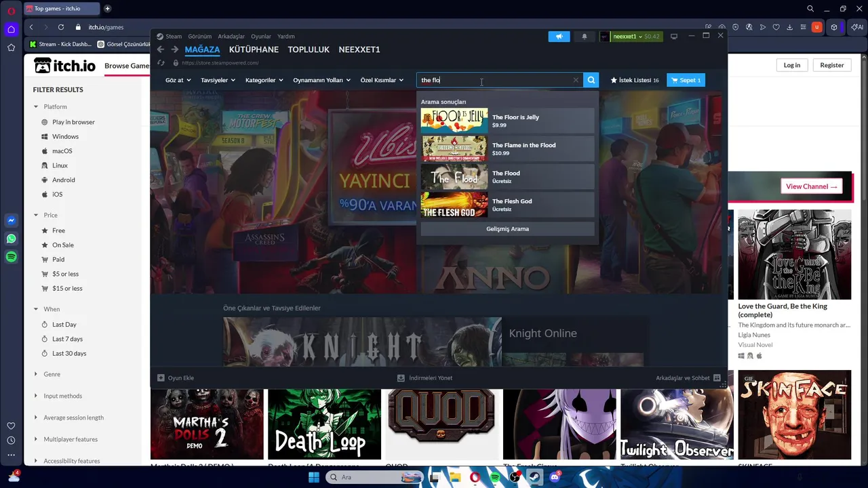Open Steam announcements megaphone button

click(559, 37)
